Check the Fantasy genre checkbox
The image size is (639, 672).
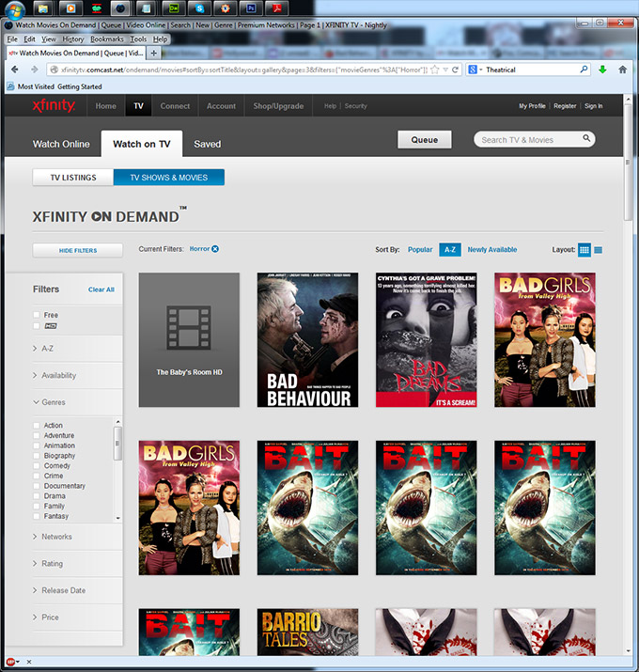coord(37,516)
